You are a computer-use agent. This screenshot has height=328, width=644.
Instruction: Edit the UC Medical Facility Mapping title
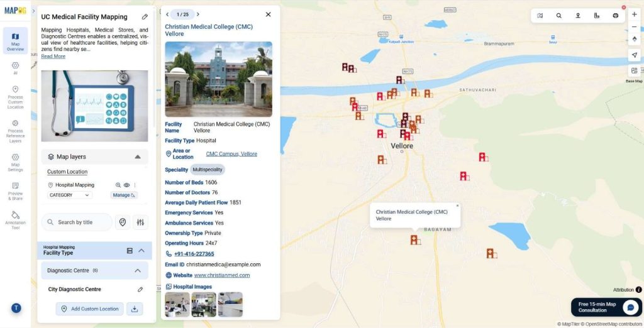[x=145, y=17]
